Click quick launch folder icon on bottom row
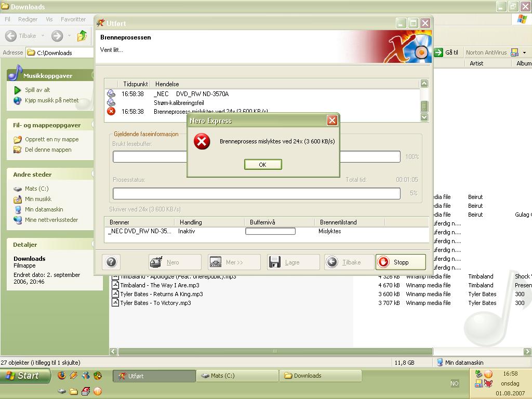 pyautogui.click(x=74, y=392)
